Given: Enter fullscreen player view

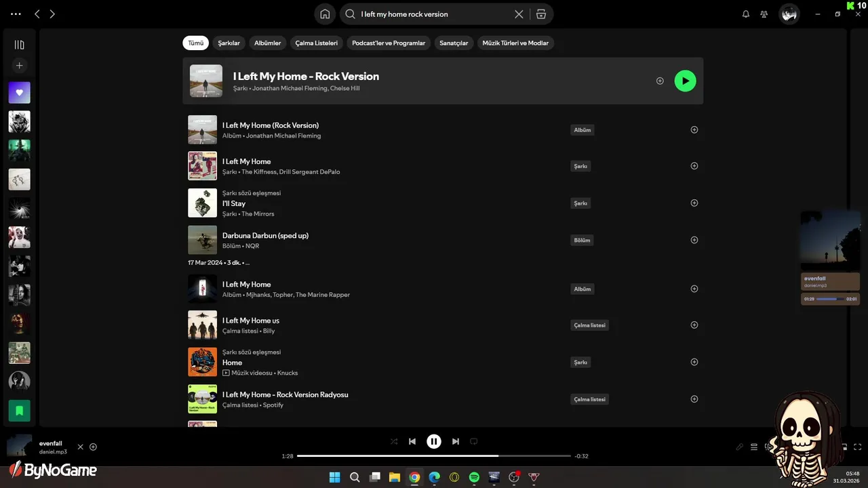Looking at the screenshot, I should click(x=858, y=447).
